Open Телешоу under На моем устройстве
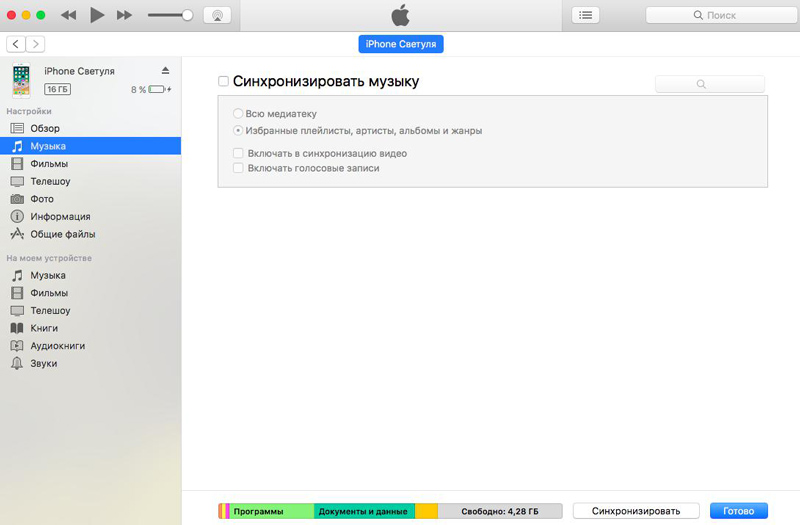The height and width of the screenshot is (525, 800). (x=90, y=311)
